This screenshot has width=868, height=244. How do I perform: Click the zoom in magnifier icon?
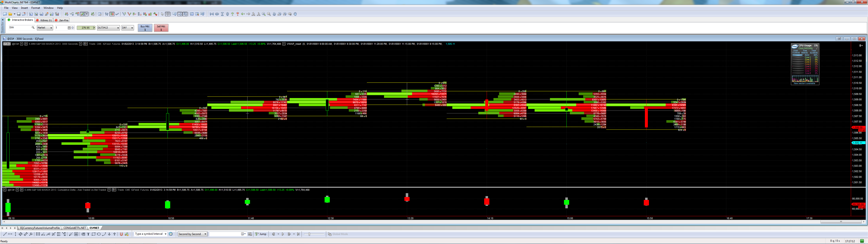click(x=264, y=14)
